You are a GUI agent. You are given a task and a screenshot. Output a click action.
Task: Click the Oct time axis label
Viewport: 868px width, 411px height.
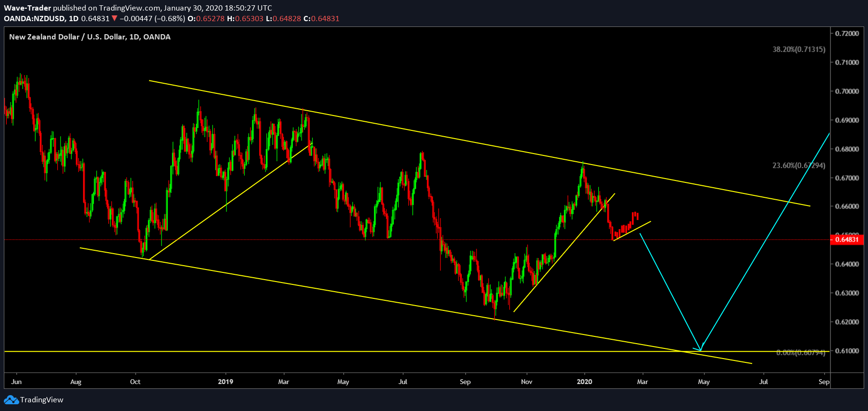click(x=135, y=382)
